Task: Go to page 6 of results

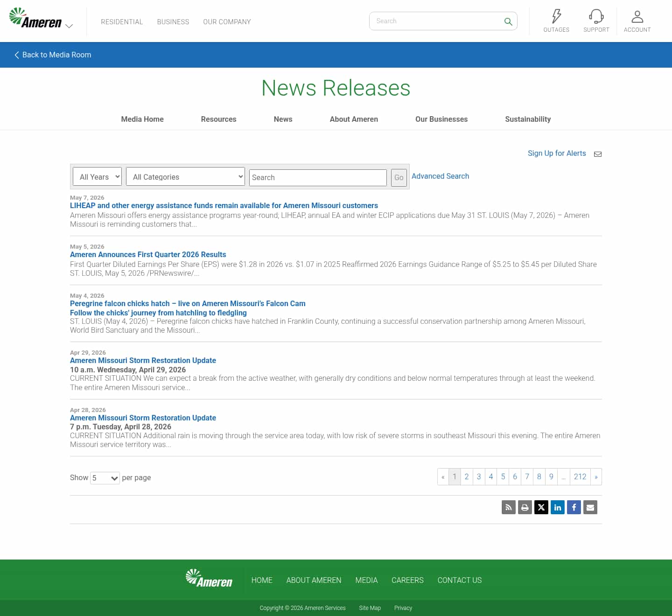Action: click(515, 477)
